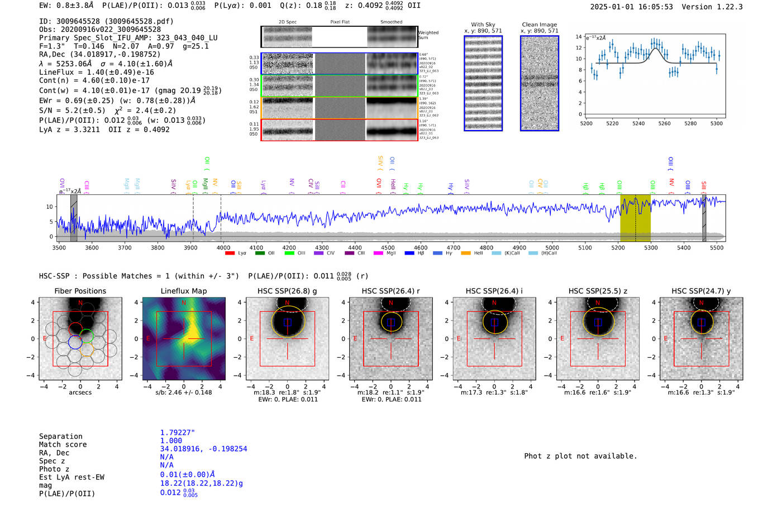
Task: Click the 'Phot z plot not available.' message
Action: (x=580, y=456)
